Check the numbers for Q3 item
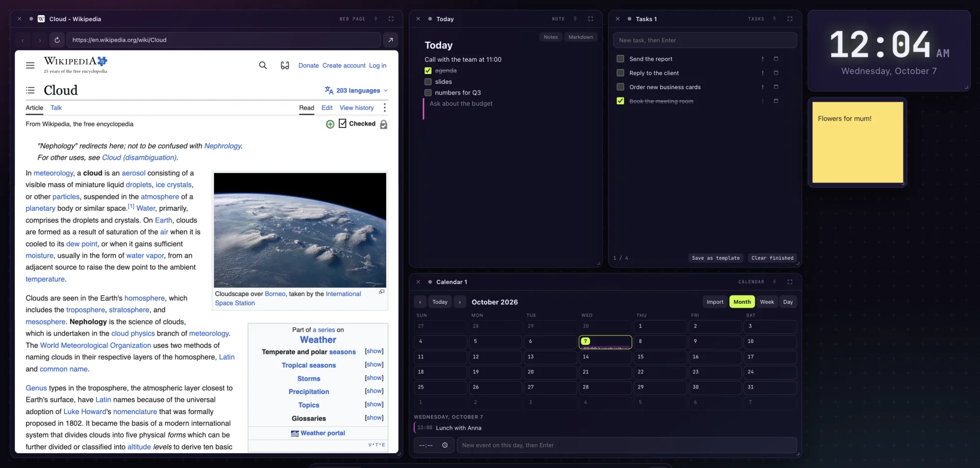Image resolution: width=980 pixels, height=468 pixels. click(428, 93)
